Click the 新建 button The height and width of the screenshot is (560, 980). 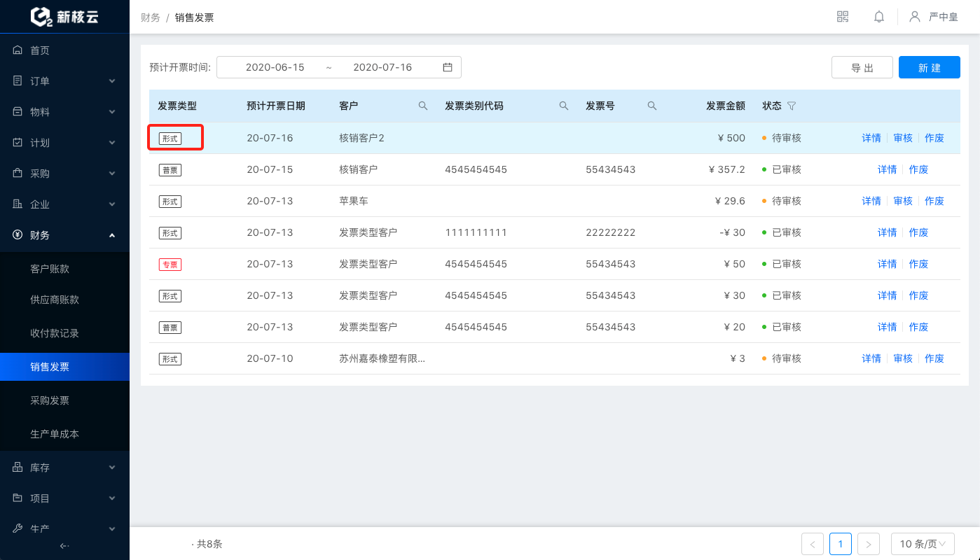[929, 67]
